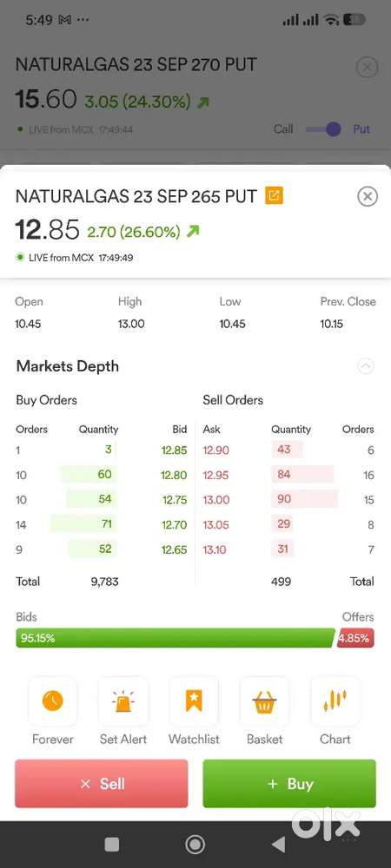Select the Put option label
The width and height of the screenshot is (391, 868).
click(361, 129)
